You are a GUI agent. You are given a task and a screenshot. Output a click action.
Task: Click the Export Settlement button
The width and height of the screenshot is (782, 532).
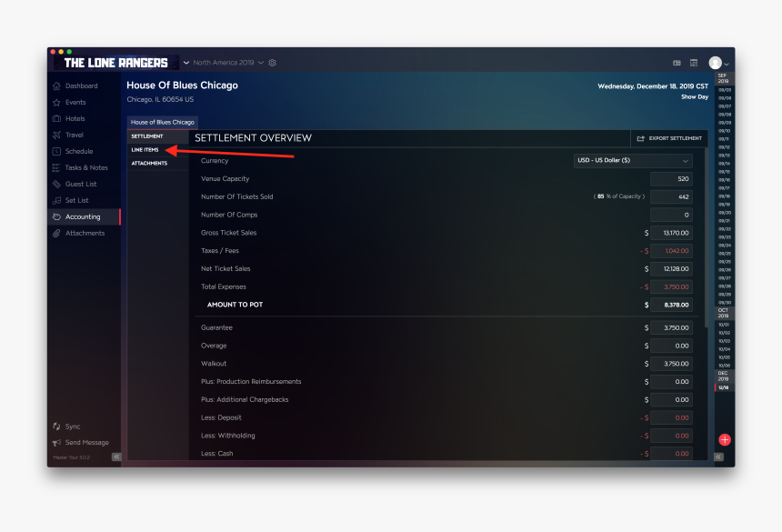668,138
